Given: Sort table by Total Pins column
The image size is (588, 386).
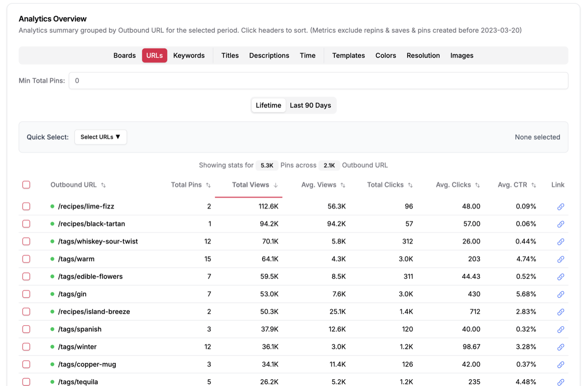Looking at the screenshot, I should coord(190,185).
